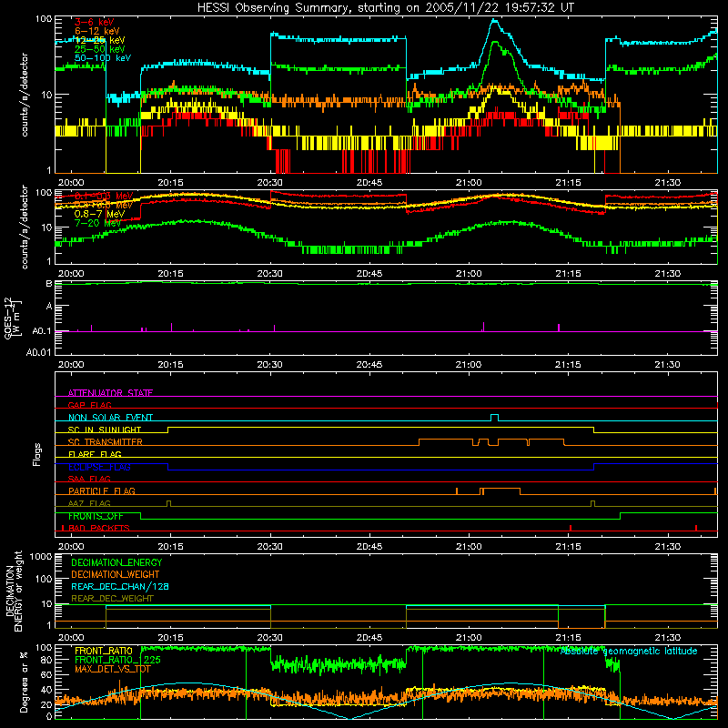Click the HESSI Observing Summary plot title

(386, 8)
